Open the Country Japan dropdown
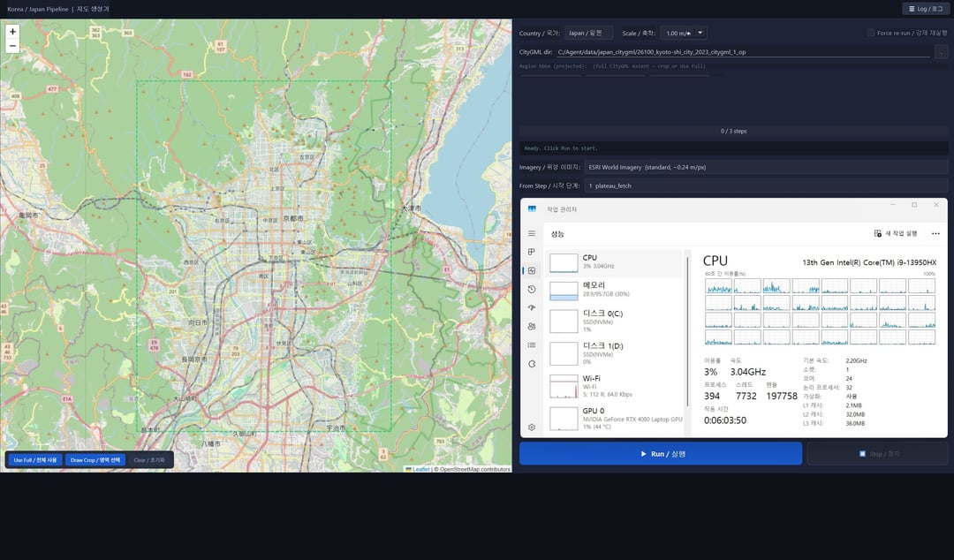This screenshot has height=560, width=954. click(x=588, y=33)
